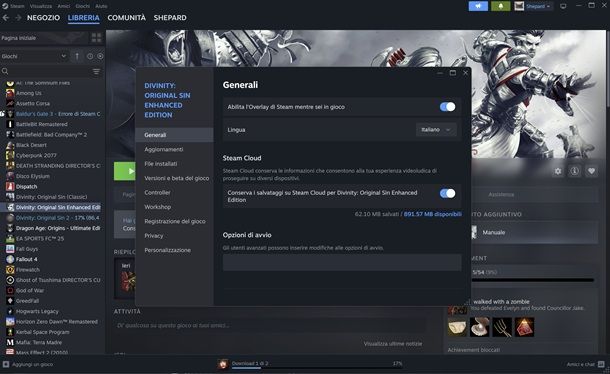The width and height of the screenshot is (610, 374).
Task: Go to the SHEPARD profile tab
Action: 170,18
